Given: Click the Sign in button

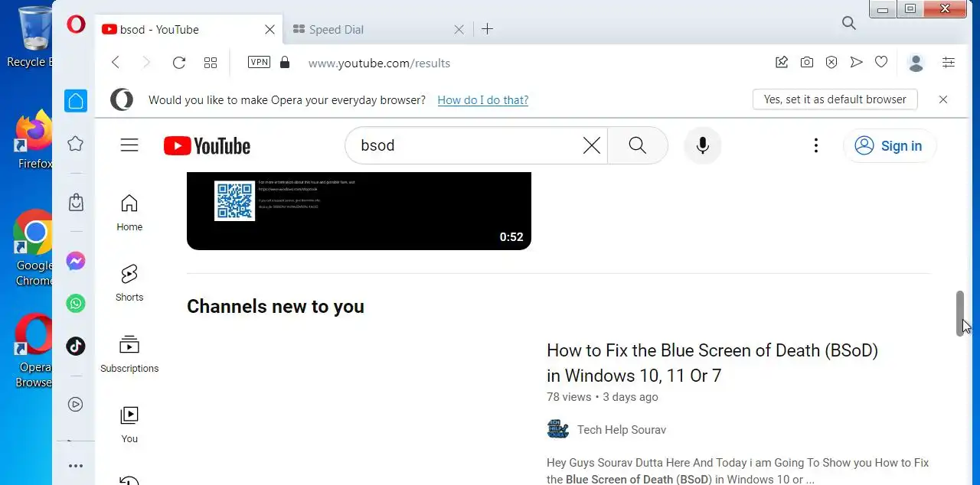Looking at the screenshot, I should 889,145.
